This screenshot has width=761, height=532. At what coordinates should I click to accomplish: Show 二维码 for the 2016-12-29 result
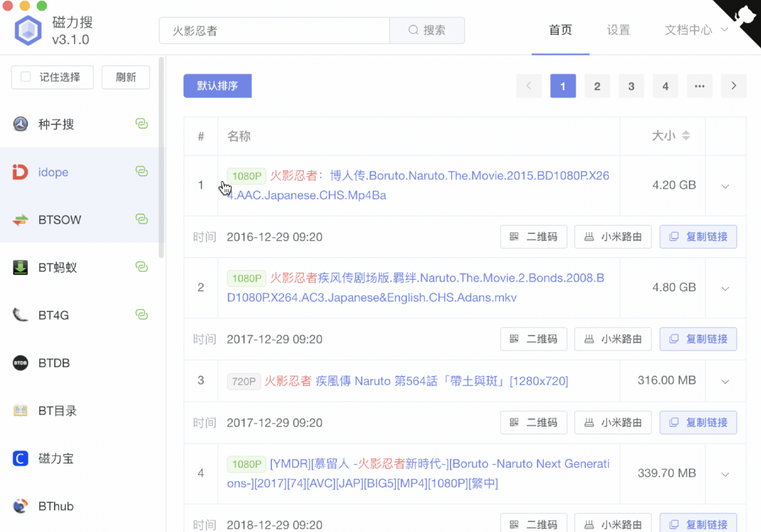click(x=533, y=237)
